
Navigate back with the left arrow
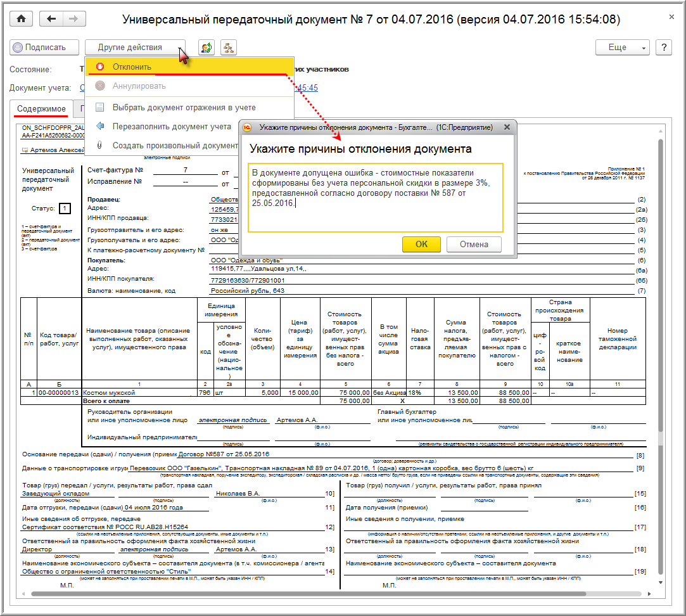(x=51, y=19)
